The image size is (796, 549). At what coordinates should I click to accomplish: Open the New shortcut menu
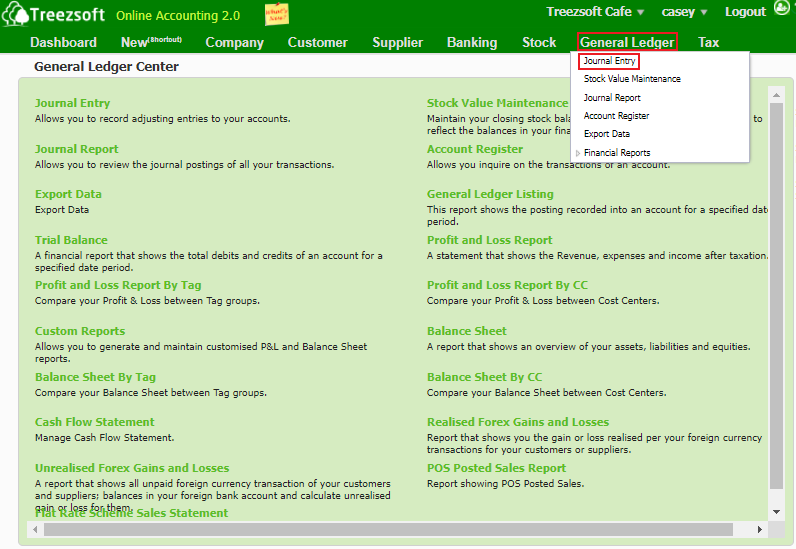click(151, 42)
